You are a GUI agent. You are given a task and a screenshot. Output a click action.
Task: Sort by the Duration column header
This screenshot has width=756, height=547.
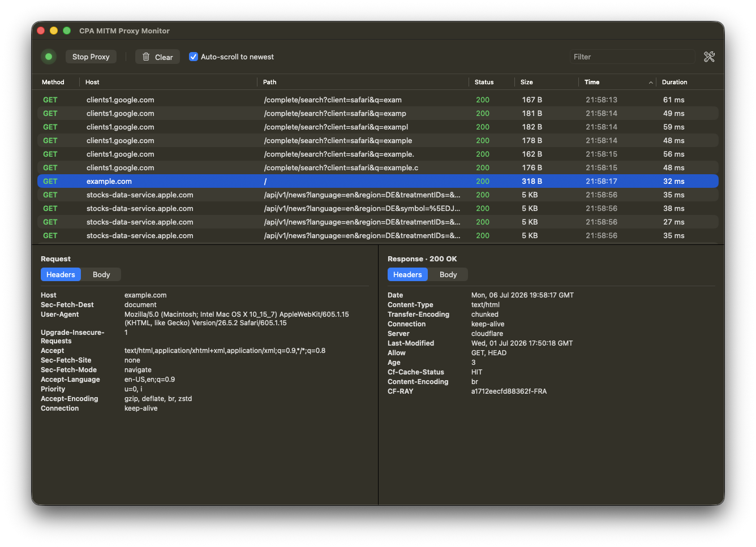(x=675, y=82)
